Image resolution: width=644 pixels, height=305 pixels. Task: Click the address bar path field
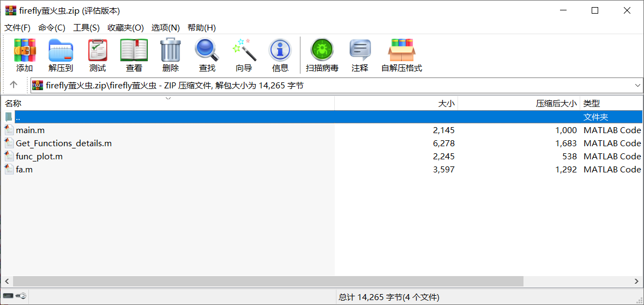(x=337, y=85)
